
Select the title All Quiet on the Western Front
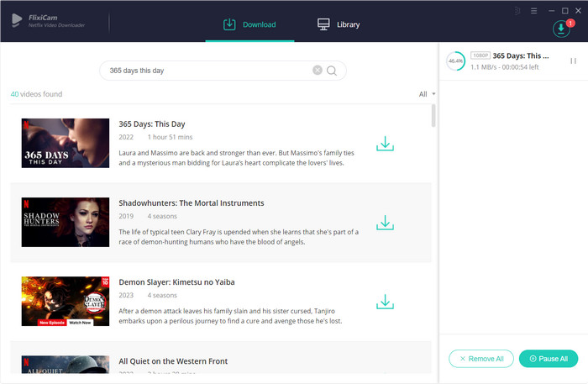(x=173, y=361)
